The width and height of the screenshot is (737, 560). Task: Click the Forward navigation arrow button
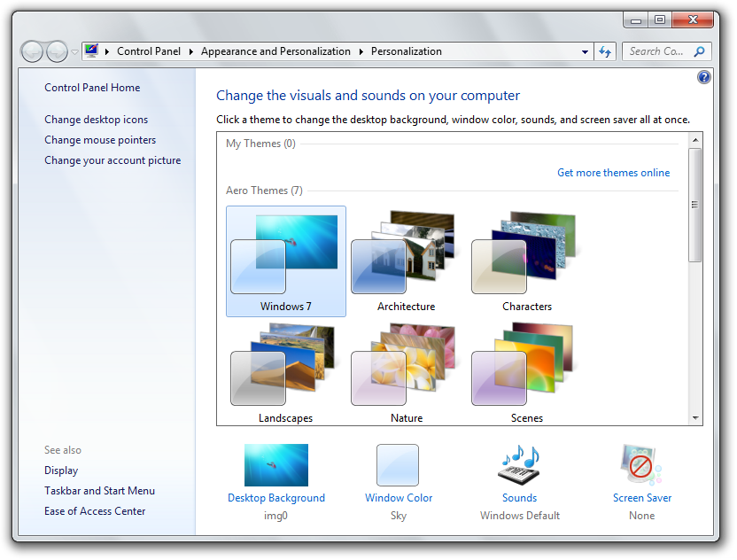coord(57,51)
